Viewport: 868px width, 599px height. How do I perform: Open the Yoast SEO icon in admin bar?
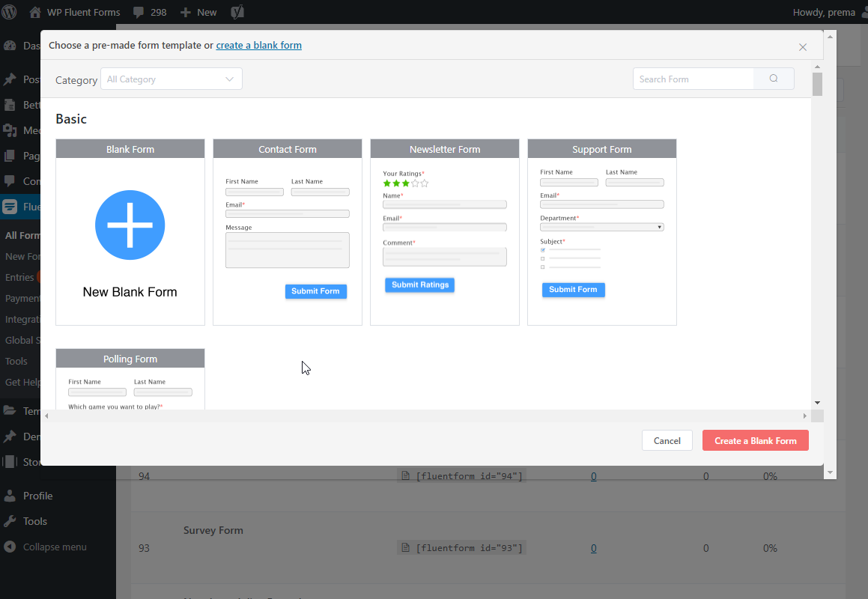[x=237, y=12]
